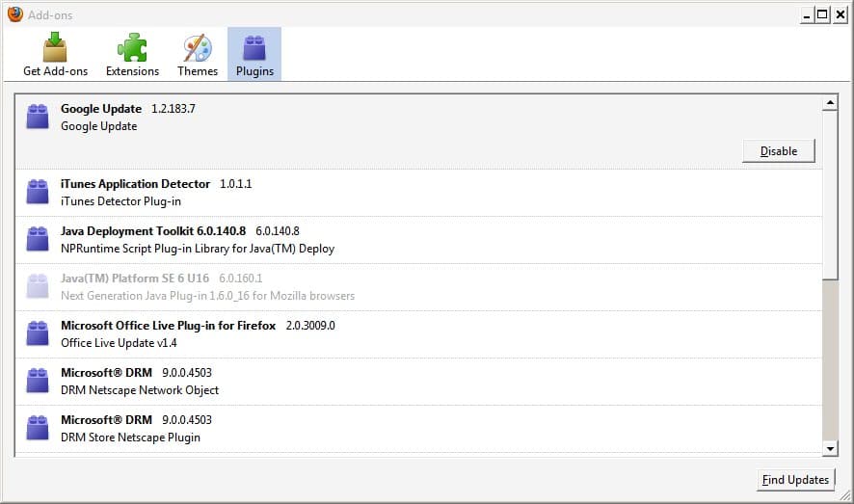Click Java Deployment Toolkit plugin icon
The image size is (854, 504).
pos(38,239)
